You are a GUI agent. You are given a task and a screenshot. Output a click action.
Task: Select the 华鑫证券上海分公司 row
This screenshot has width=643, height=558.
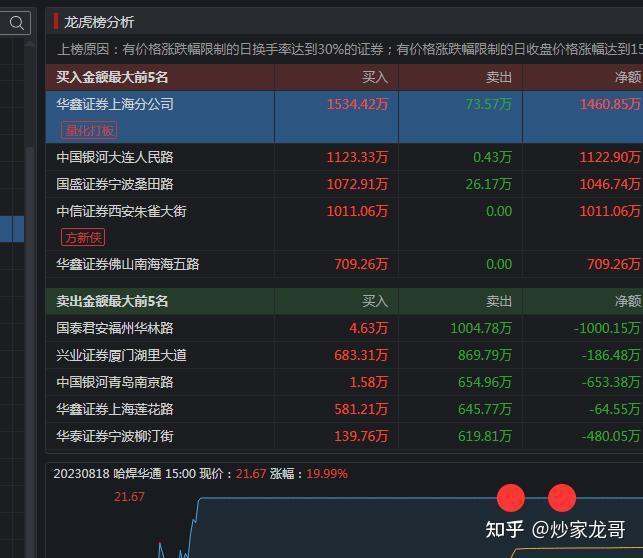(344, 117)
